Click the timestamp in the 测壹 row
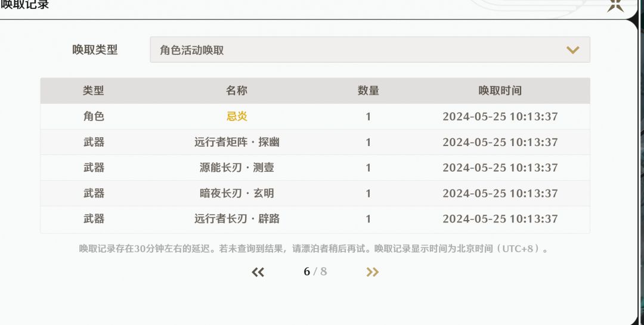Screen dimensions: 644x325 point(500,168)
